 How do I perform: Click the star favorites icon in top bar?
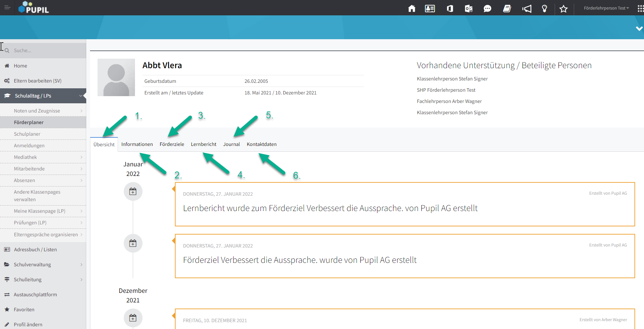pos(564,9)
